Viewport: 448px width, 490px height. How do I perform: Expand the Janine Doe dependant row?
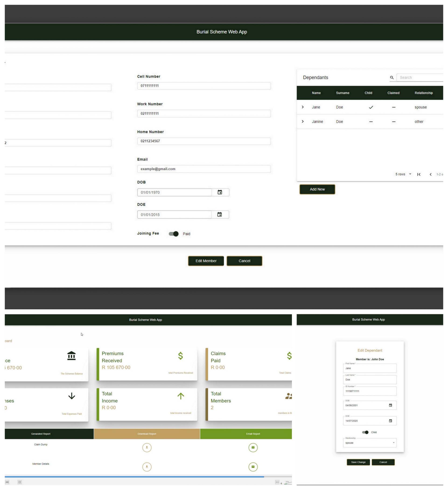coord(303,121)
